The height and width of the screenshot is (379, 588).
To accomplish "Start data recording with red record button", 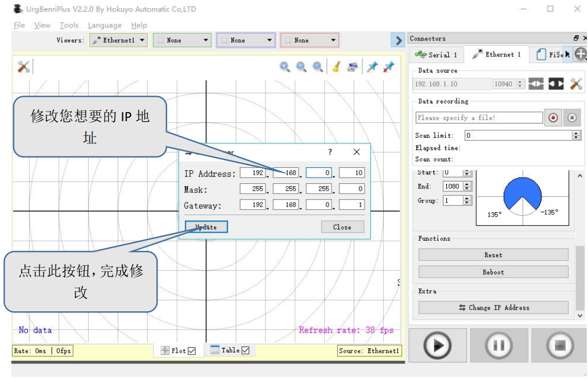I will 553,118.
